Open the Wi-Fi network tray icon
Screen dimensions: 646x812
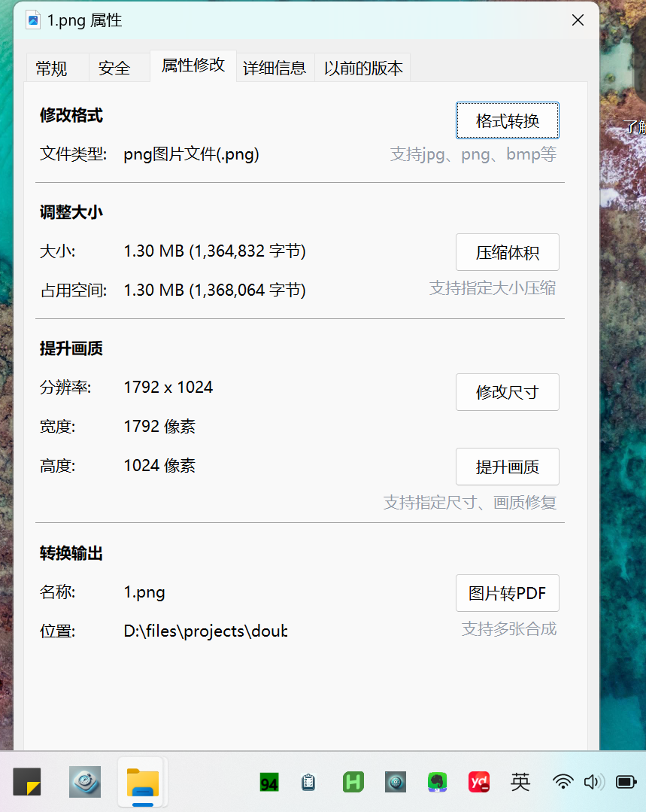(563, 782)
